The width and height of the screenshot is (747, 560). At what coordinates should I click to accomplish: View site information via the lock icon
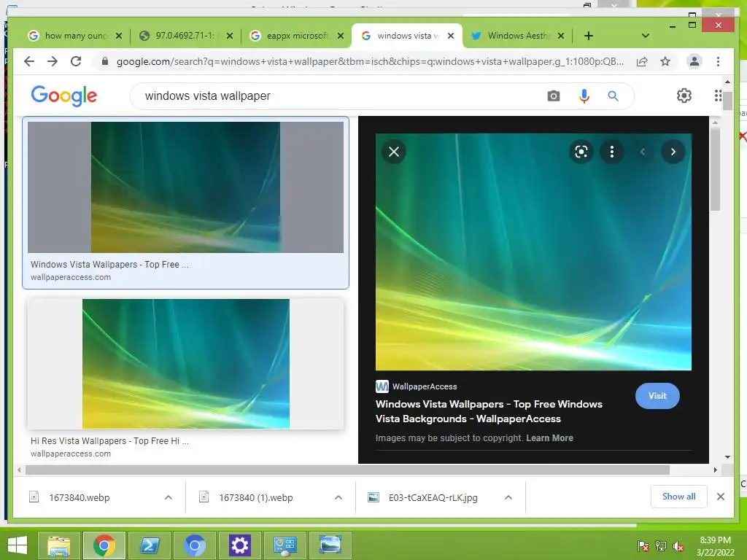tap(105, 61)
